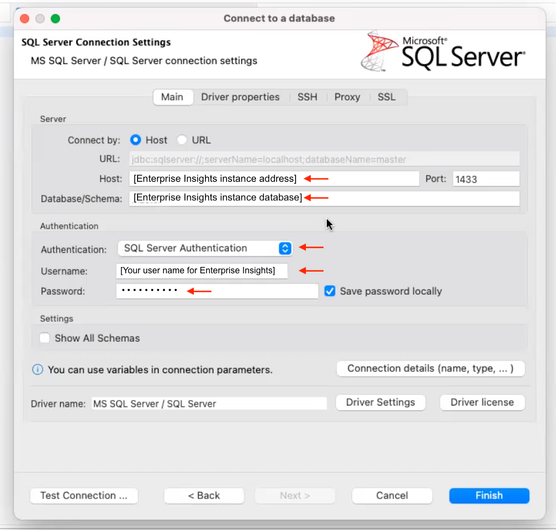This screenshot has width=556, height=530.
Task: Open Connection details (name, type, ...)
Action: tap(430, 369)
